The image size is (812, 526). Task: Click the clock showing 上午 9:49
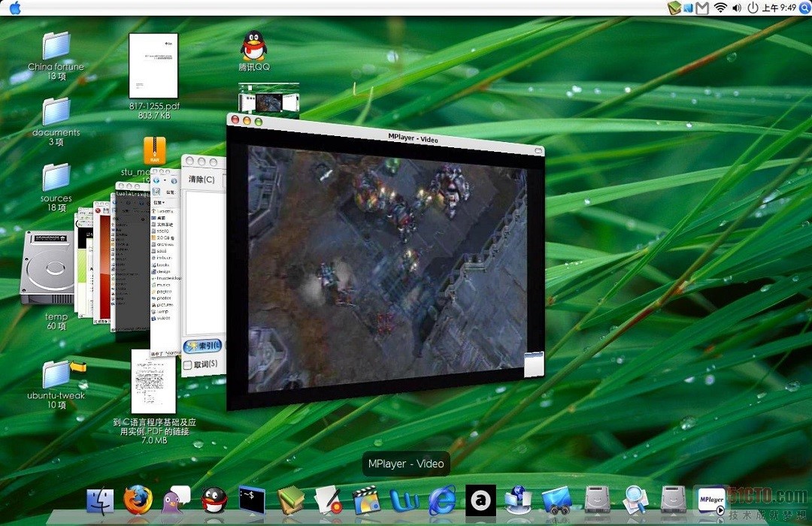pos(779,8)
